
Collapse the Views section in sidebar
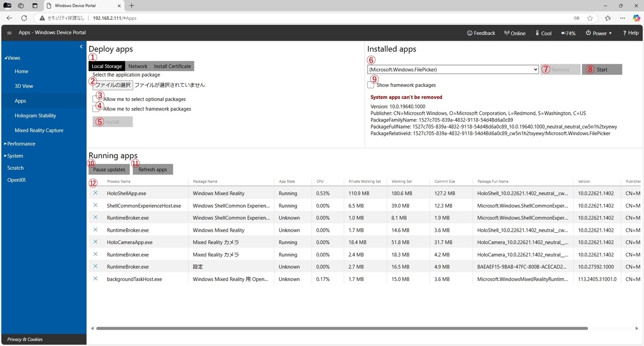[13, 58]
